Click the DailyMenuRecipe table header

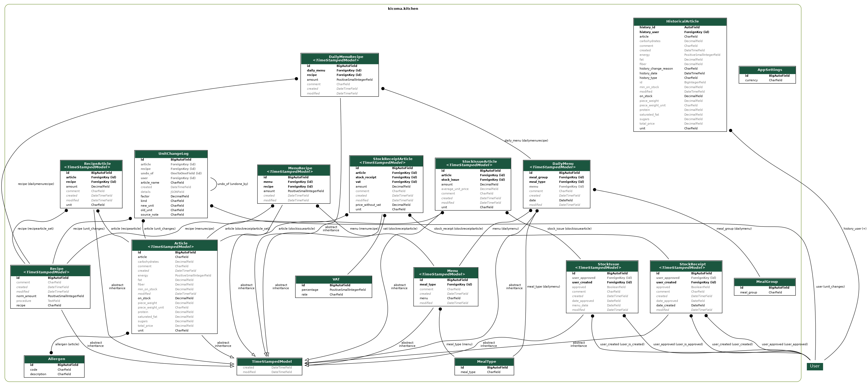[x=339, y=59]
